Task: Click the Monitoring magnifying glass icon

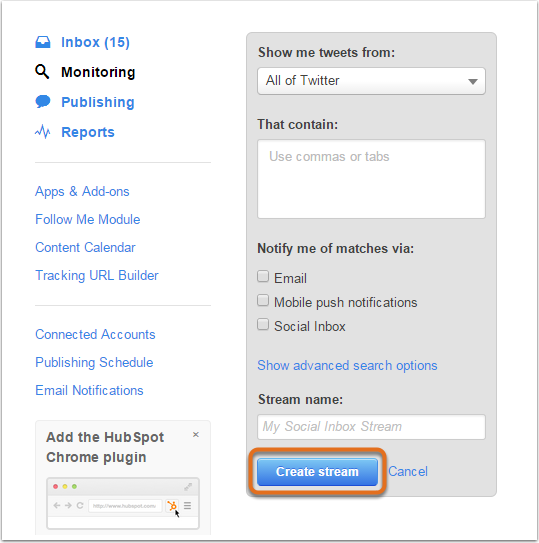Action: [x=42, y=72]
